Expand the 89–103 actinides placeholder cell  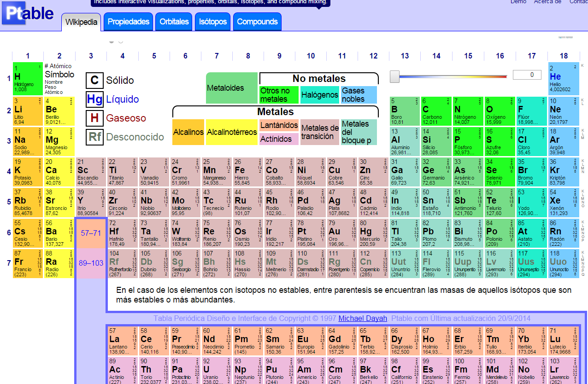[x=90, y=262]
